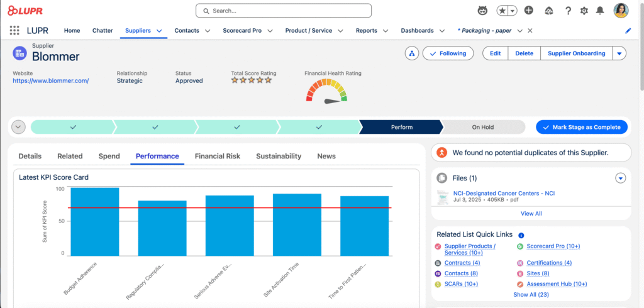
Task: Click the Global Actions plus icon
Action: point(529,11)
